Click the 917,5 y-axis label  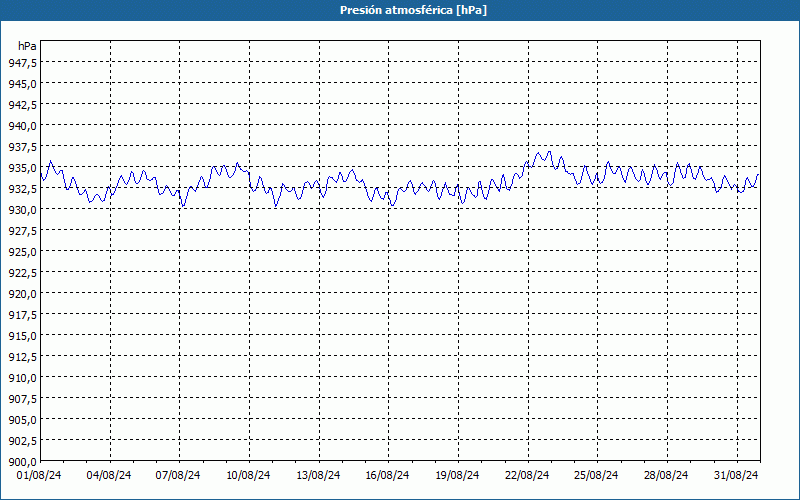(22, 315)
